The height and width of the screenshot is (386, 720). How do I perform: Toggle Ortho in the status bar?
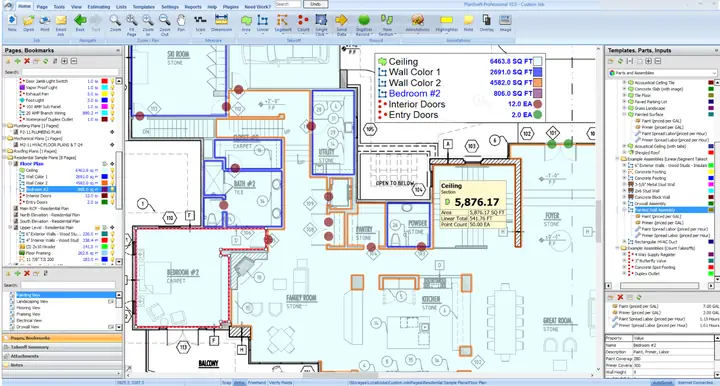point(239,382)
